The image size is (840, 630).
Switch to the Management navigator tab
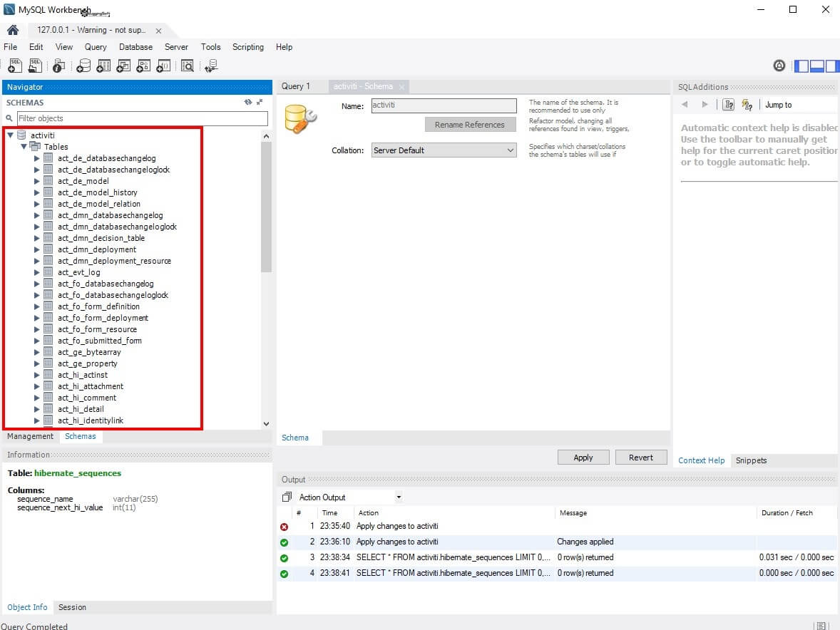[x=30, y=436]
